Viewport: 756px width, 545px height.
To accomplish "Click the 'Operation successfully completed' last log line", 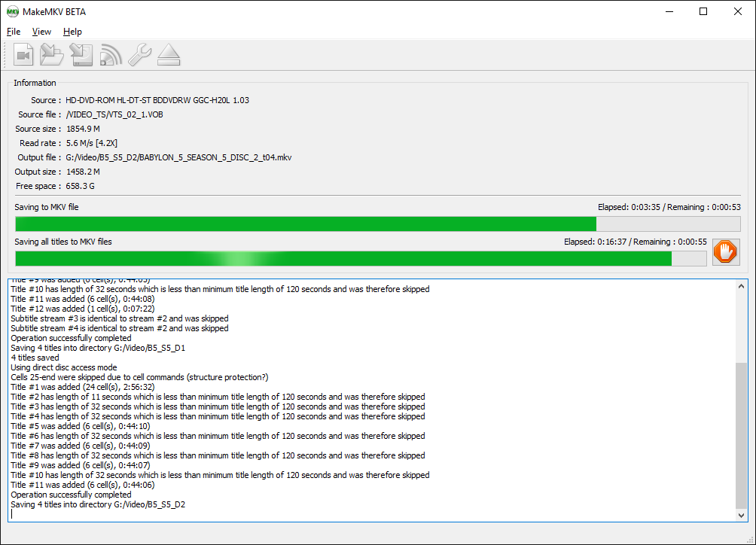I will coord(71,495).
